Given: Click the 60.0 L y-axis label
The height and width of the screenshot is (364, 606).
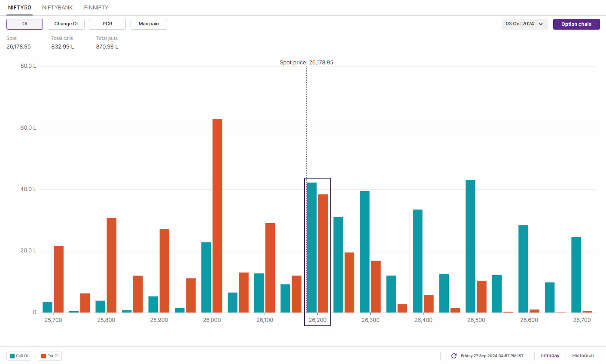Looking at the screenshot, I should tap(28, 128).
